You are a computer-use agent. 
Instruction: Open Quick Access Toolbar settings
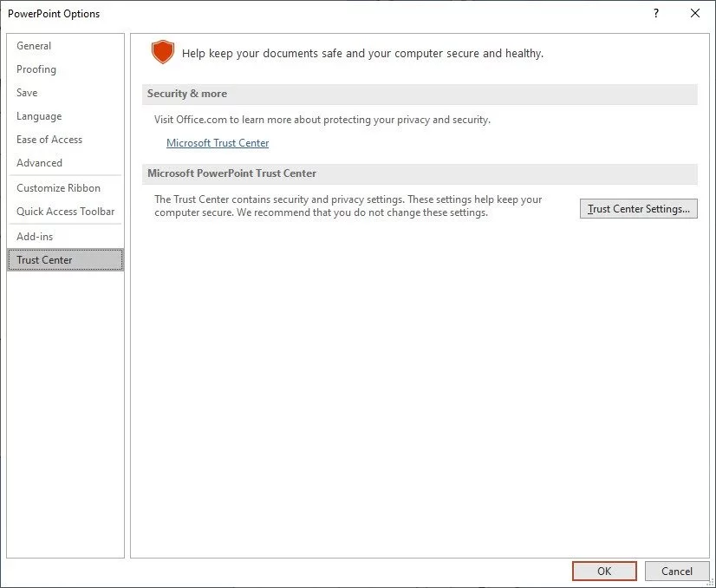(x=65, y=211)
